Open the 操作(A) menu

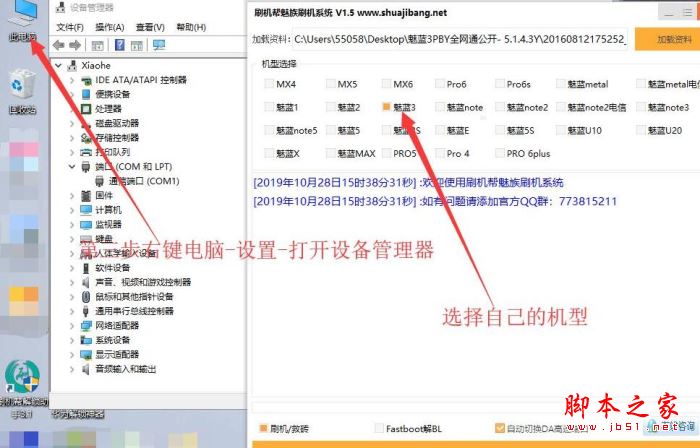click(109, 27)
